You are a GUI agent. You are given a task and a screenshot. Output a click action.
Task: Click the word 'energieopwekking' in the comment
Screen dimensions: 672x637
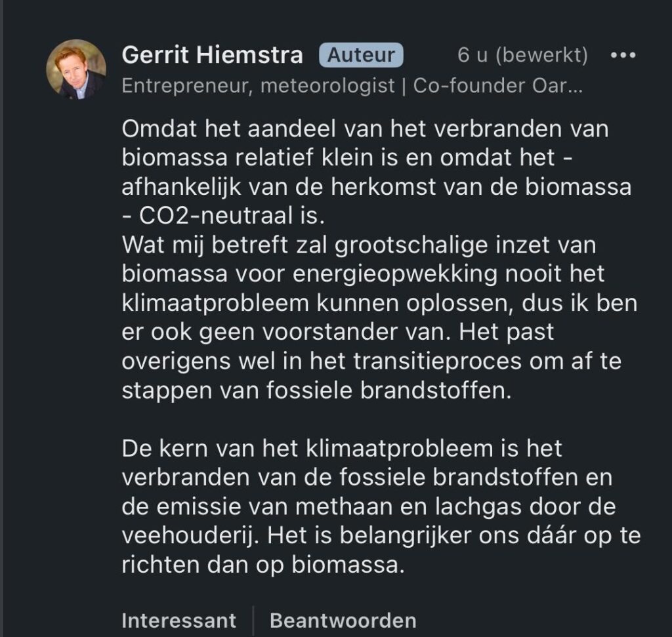394,274
